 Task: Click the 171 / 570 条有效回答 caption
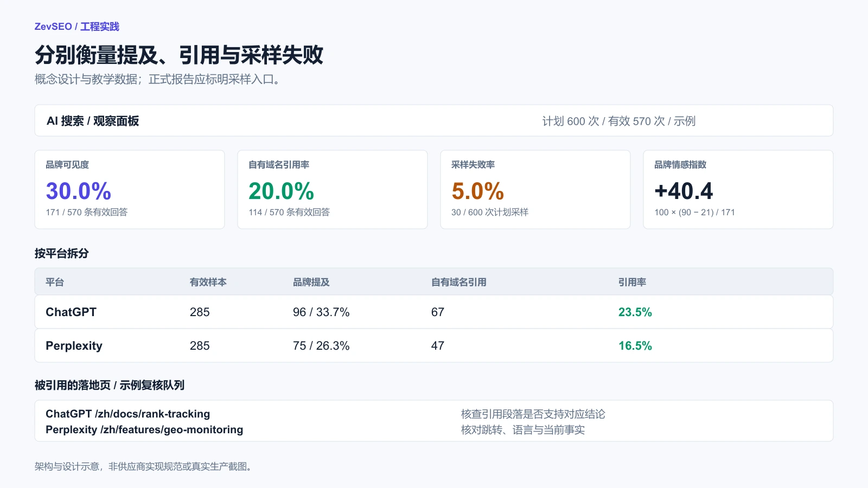point(87,212)
